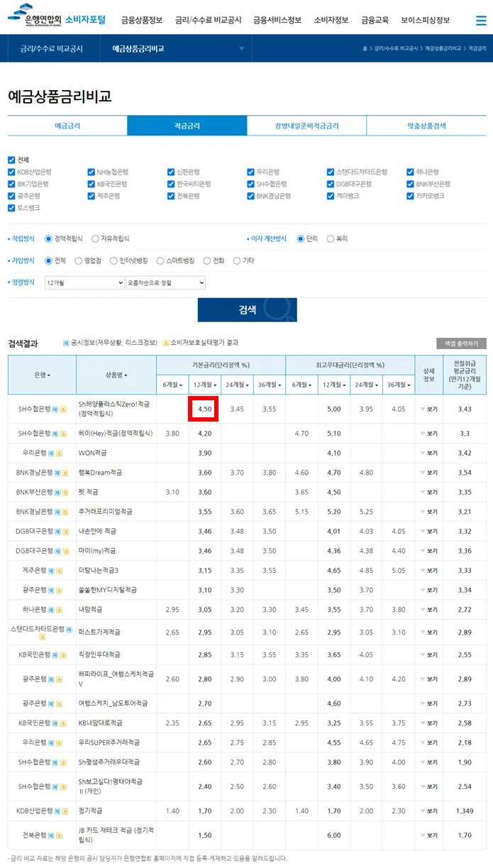Click the blue 재 icon for Sh해양플라스틱Zero!적금
Image resolution: width=493 pixels, height=868 pixels.
coord(55,410)
